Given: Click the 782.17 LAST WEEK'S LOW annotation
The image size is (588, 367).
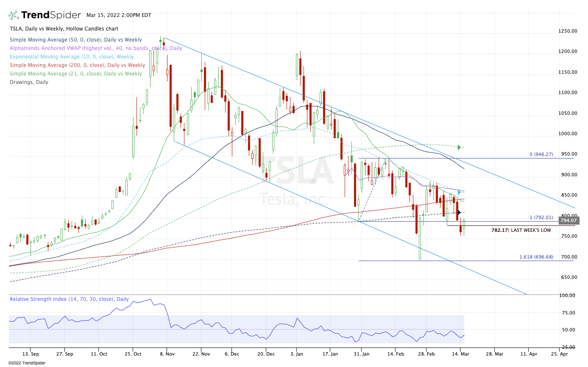Looking at the screenshot, I should [x=522, y=230].
